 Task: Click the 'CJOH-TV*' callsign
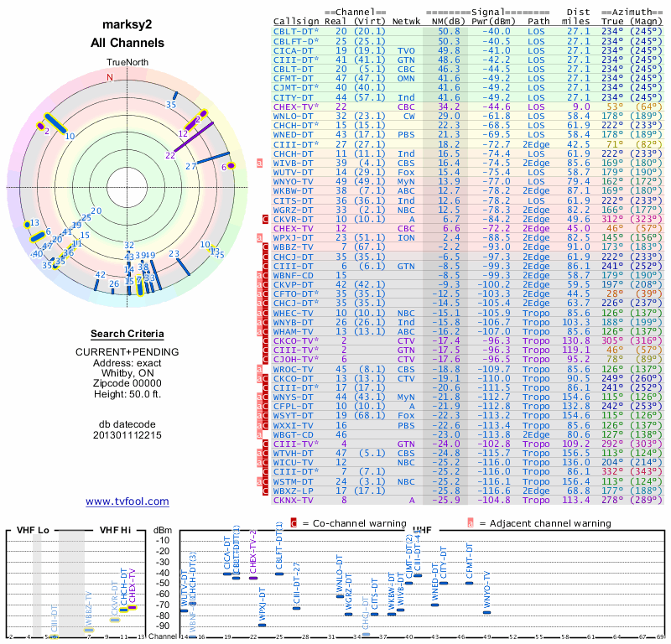(296, 360)
